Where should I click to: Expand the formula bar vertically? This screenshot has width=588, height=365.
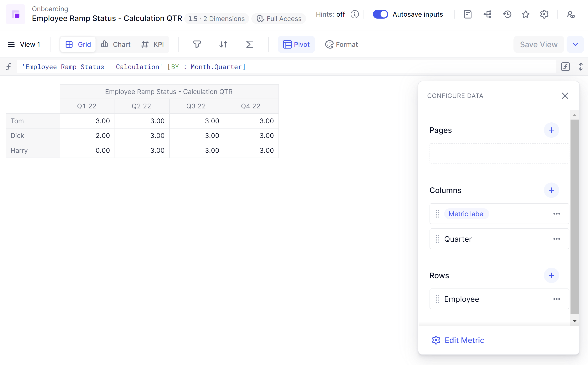click(x=581, y=67)
